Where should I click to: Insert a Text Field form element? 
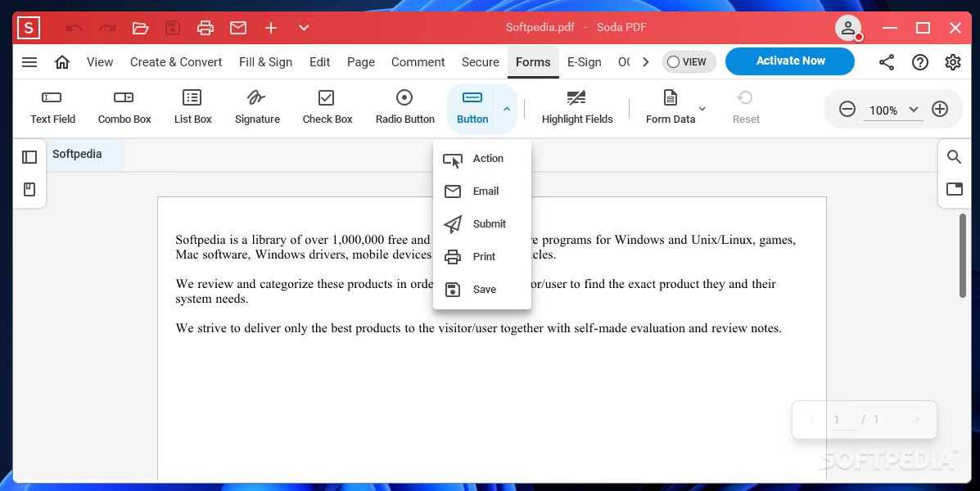pyautogui.click(x=52, y=108)
